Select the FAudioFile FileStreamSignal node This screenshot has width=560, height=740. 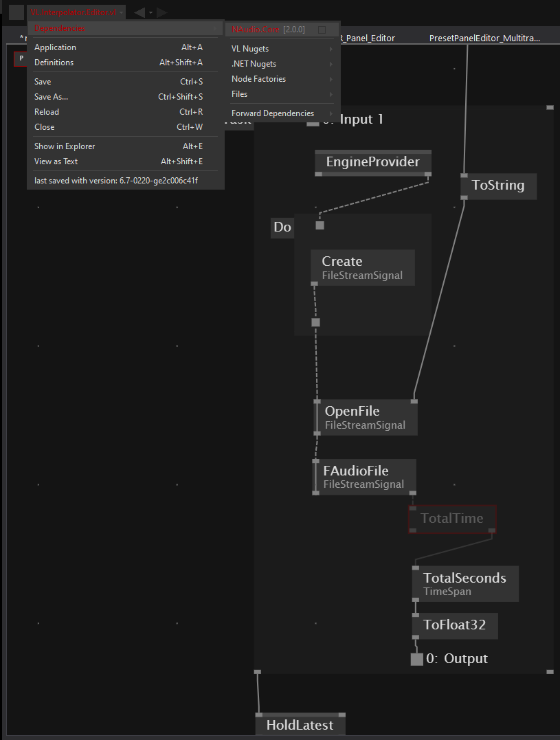tap(363, 477)
